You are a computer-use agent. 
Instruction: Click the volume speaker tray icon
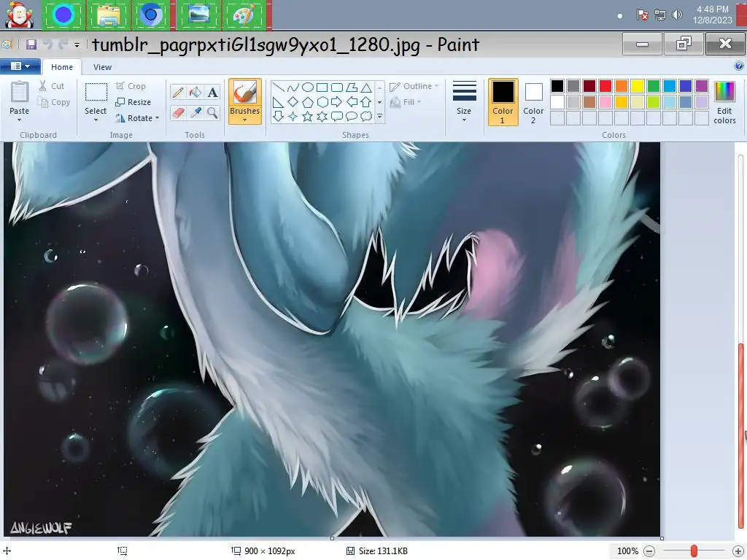[677, 15]
